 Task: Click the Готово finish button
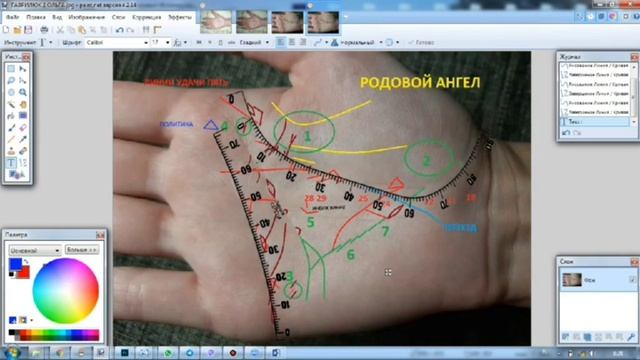[x=422, y=42]
